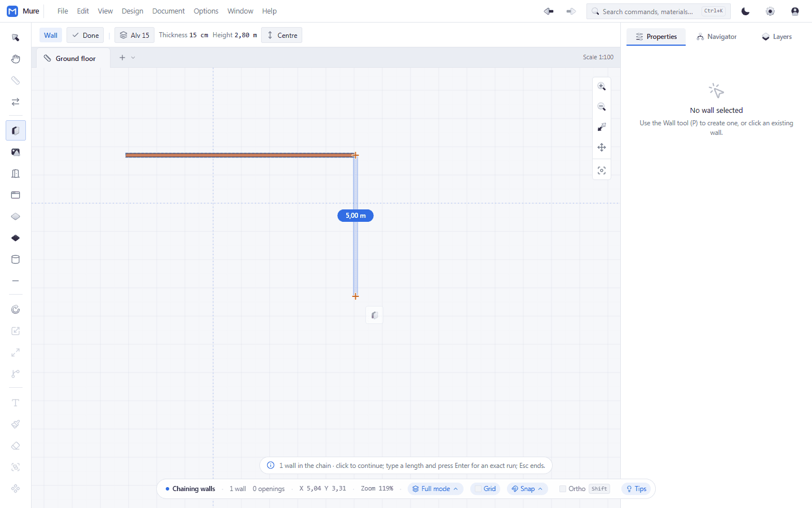The height and width of the screenshot is (508, 812).
Task: Open the Options menu
Action: click(206, 11)
